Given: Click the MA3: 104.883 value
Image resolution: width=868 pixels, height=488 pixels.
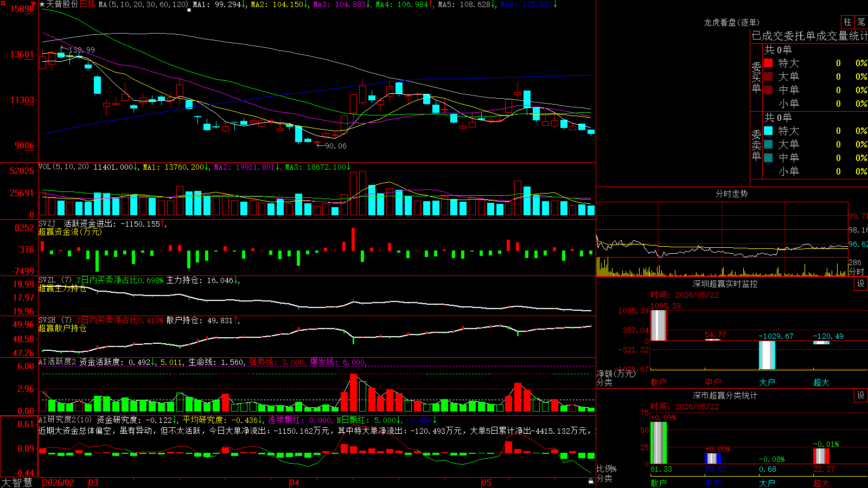Looking at the screenshot, I should click(x=342, y=4).
